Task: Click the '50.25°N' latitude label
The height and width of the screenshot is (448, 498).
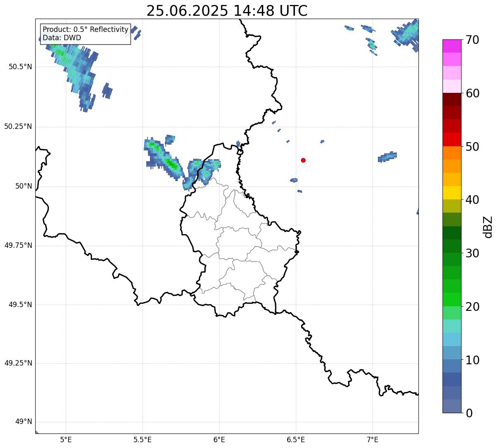Action: point(18,126)
